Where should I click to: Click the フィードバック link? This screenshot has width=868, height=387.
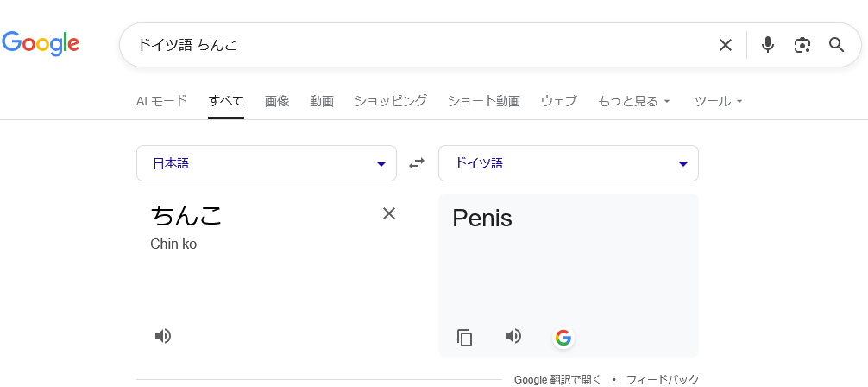coord(662,379)
